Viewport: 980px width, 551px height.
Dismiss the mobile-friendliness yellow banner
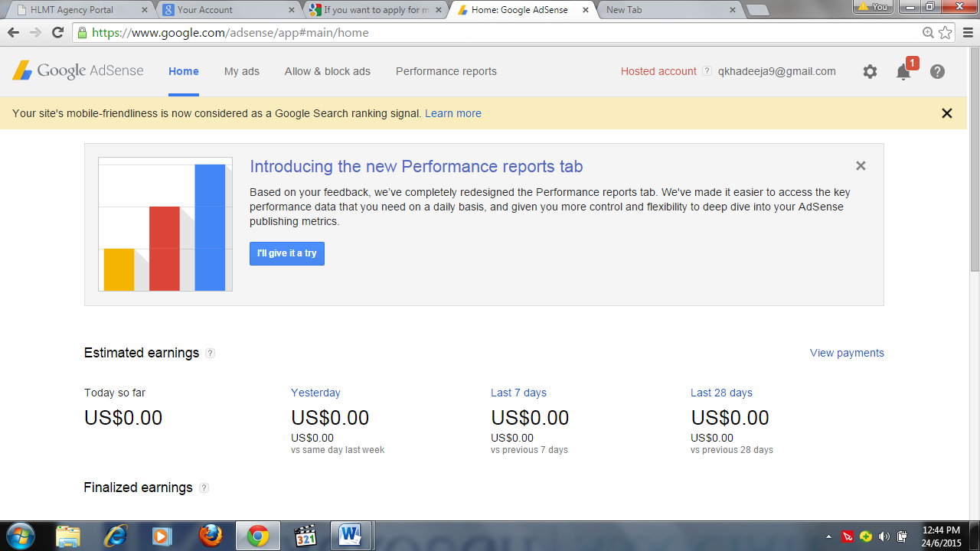pyautogui.click(x=947, y=113)
